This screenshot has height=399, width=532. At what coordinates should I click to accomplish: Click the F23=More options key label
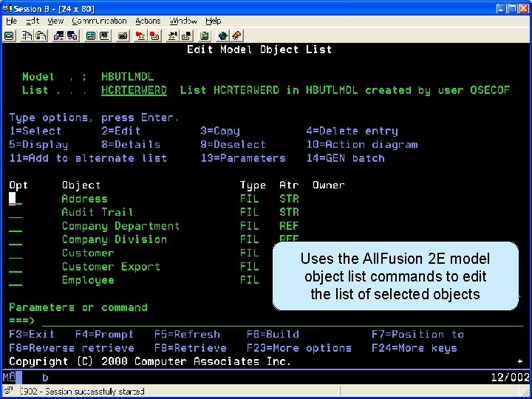point(299,348)
